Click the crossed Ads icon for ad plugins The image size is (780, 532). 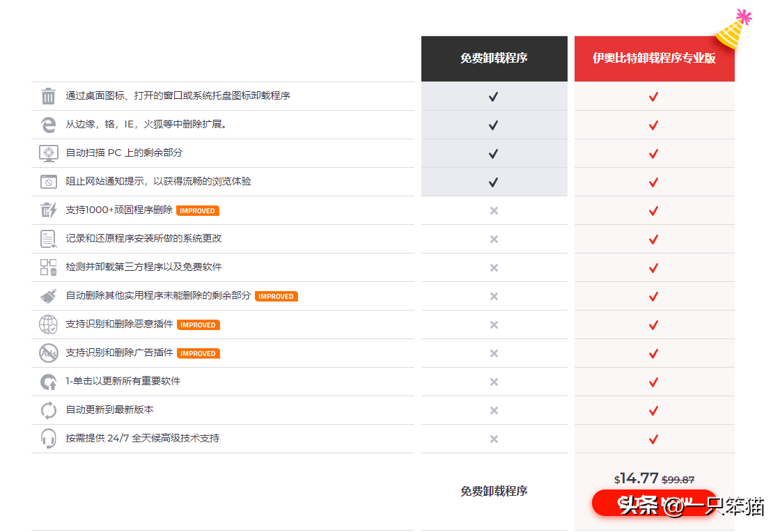coord(48,353)
